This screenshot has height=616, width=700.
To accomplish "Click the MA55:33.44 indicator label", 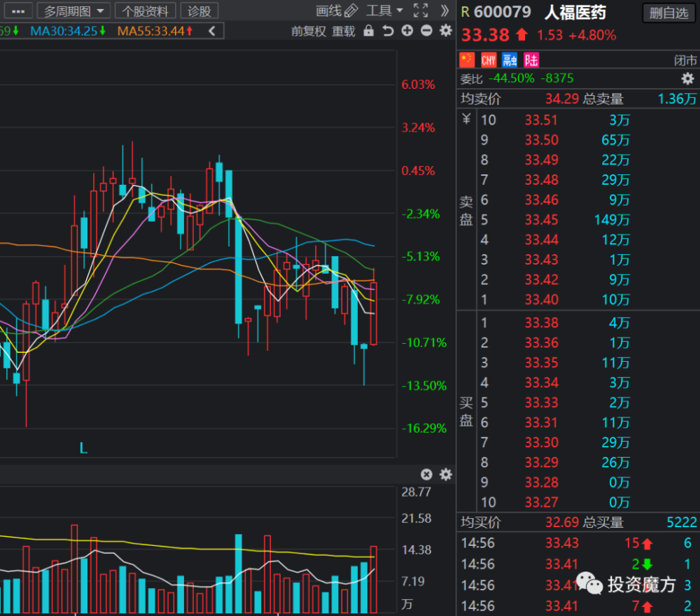I will [x=155, y=31].
